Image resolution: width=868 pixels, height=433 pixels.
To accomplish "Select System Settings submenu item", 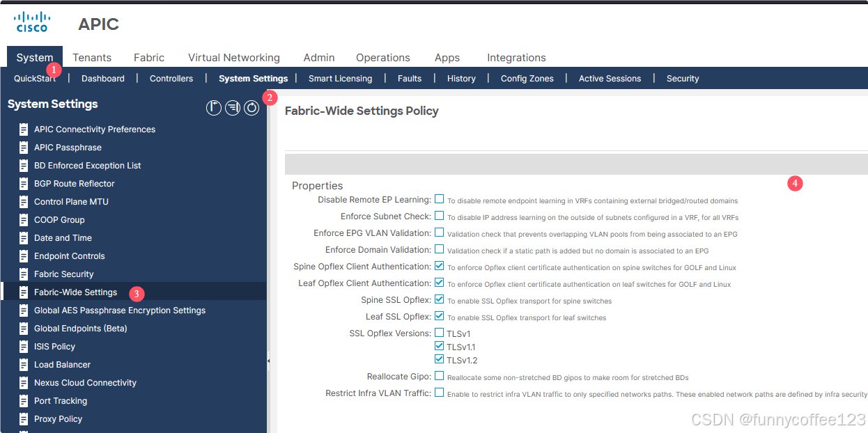I will (x=253, y=79).
